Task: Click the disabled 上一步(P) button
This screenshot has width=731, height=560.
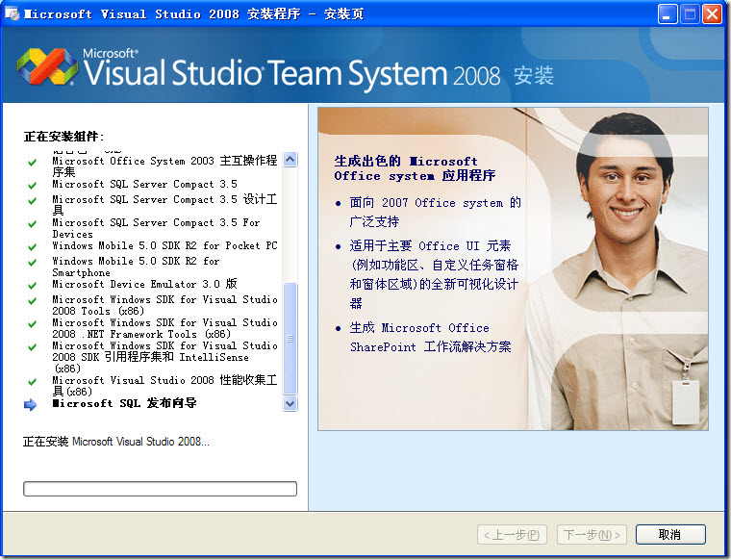Action: tap(512, 534)
